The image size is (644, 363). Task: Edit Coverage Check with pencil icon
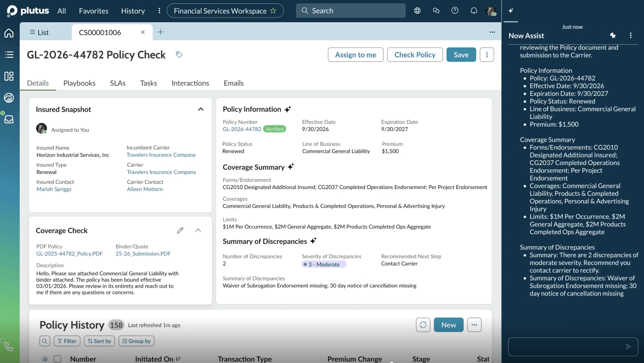pos(180,230)
